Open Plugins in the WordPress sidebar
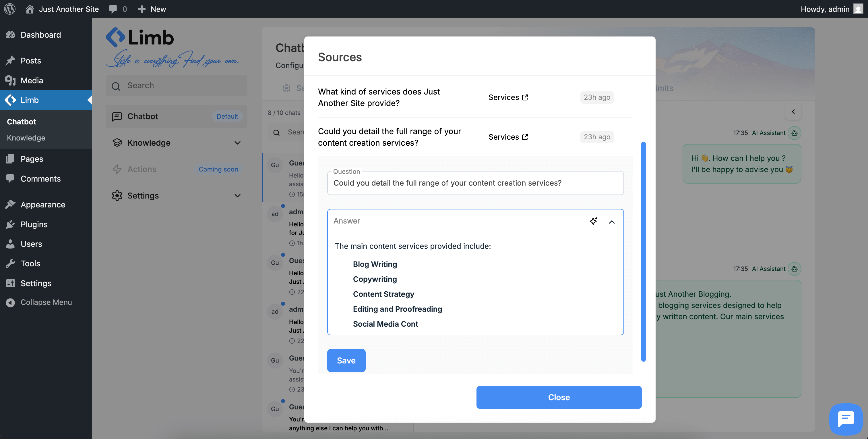The width and height of the screenshot is (868, 439). (x=34, y=224)
